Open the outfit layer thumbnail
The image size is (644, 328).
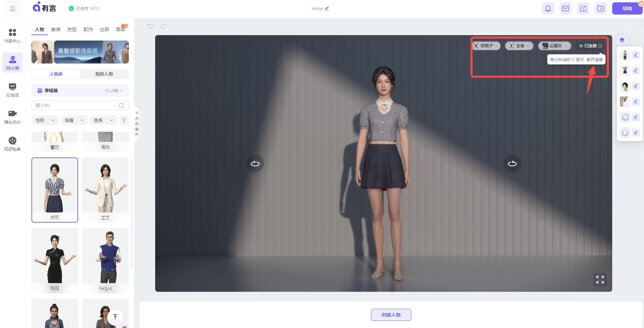[x=625, y=71]
